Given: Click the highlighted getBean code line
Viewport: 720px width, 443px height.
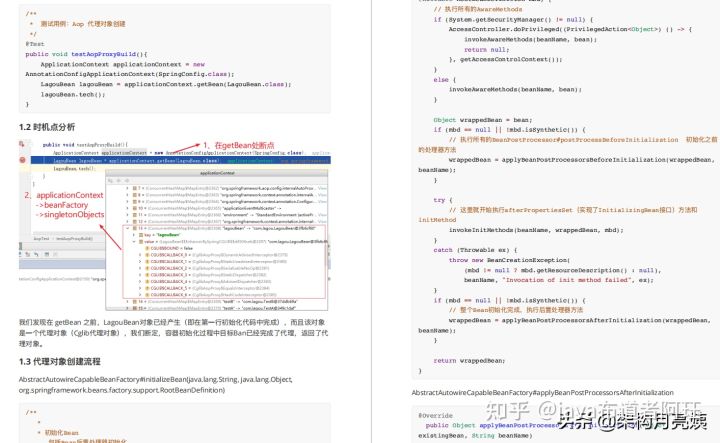Looking at the screenshot, I should click(x=180, y=160).
